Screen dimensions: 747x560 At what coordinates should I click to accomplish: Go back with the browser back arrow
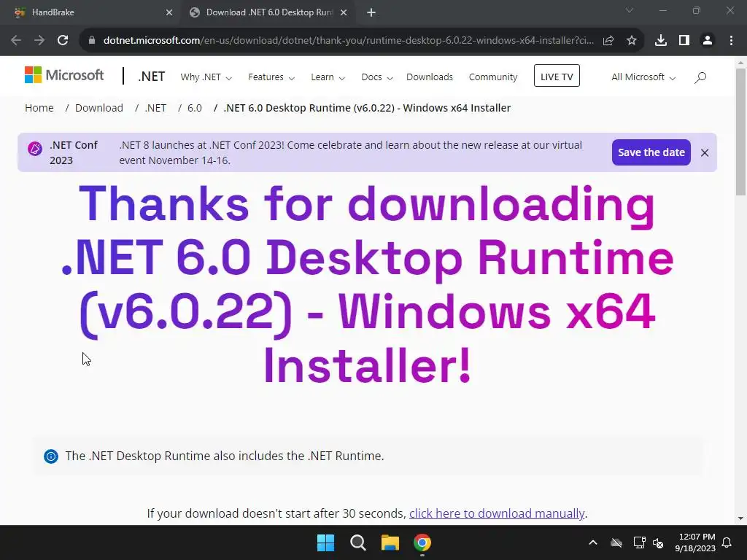16,41
